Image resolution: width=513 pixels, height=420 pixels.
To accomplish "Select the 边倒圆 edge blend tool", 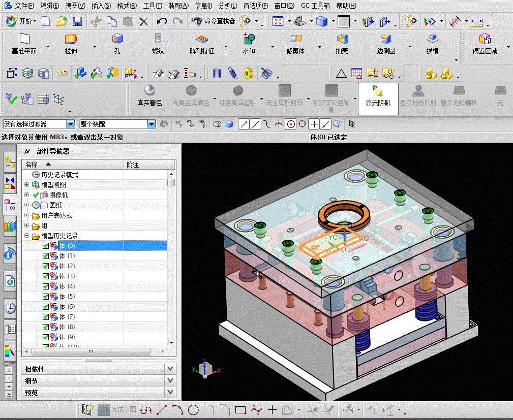I will point(386,44).
